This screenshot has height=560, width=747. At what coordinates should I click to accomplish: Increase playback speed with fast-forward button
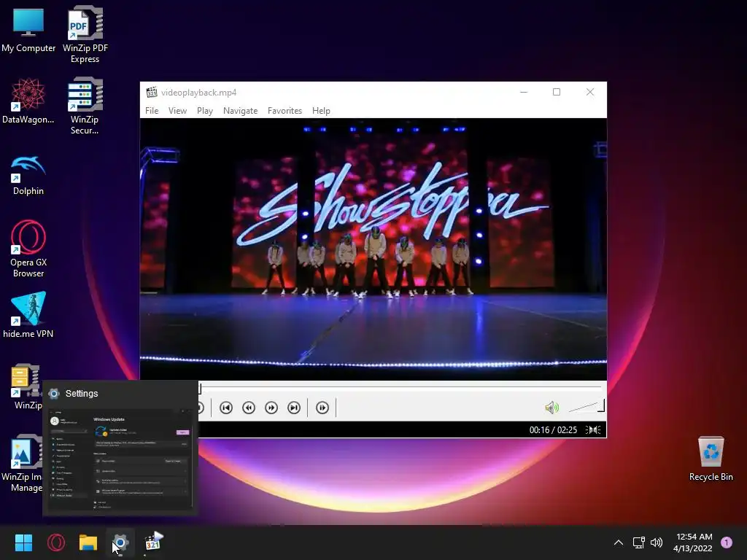coord(271,408)
